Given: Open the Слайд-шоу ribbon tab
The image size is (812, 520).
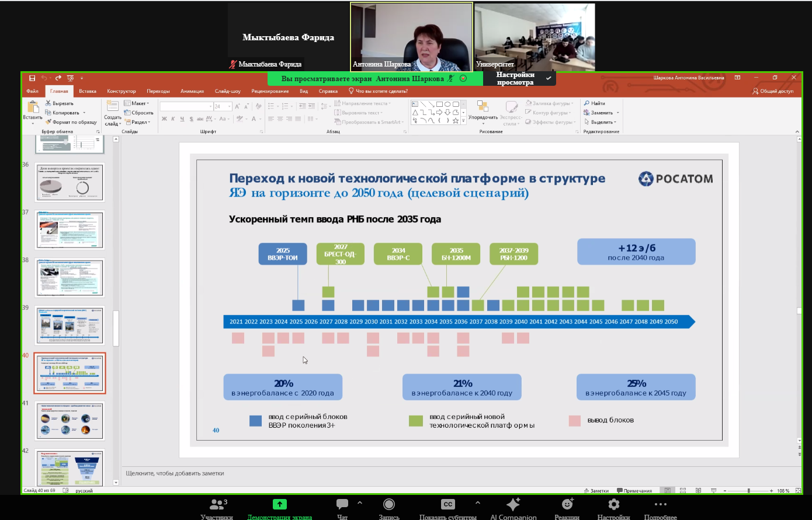Looking at the screenshot, I should 227,91.
